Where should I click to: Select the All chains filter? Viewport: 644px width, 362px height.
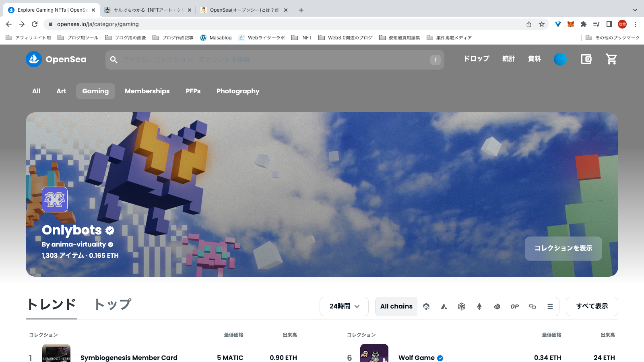coord(396,306)
